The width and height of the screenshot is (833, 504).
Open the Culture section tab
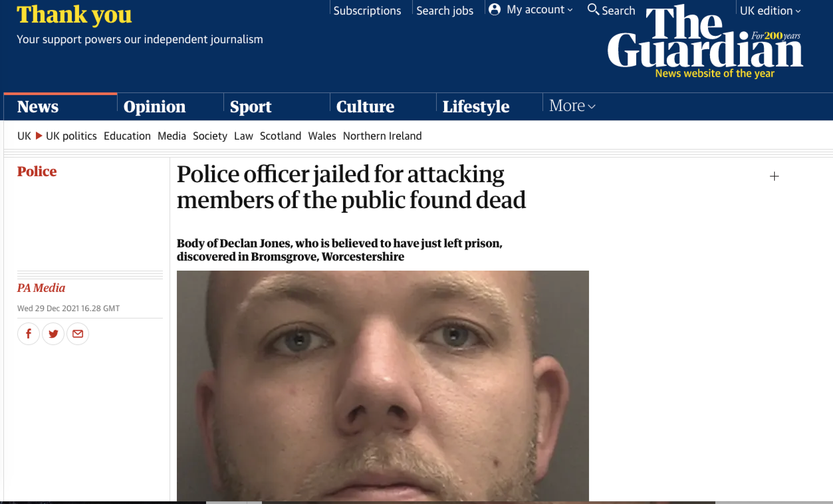pos(365,106)
